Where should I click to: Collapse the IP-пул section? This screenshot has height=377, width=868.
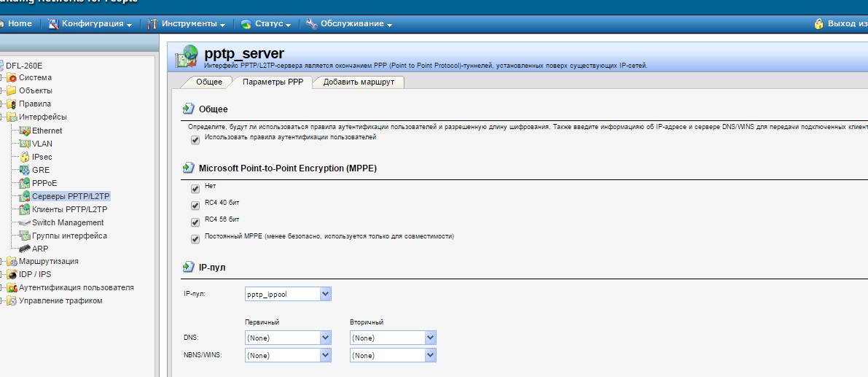coord(188,268)
